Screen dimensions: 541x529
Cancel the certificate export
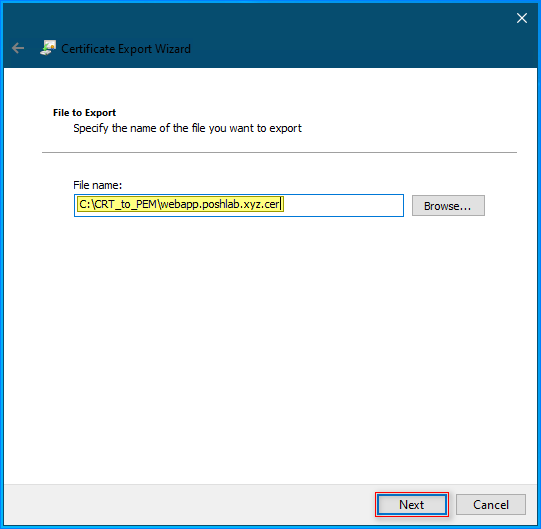[491, 504]
